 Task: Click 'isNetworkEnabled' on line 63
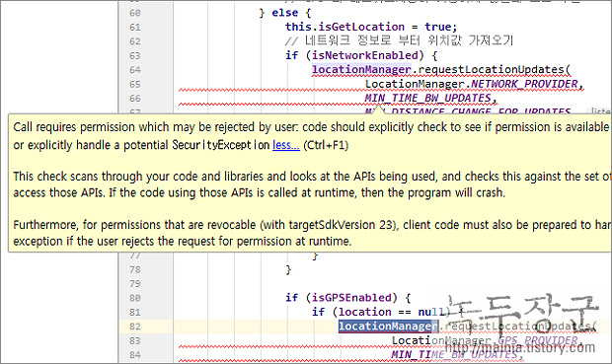coord(364,55)
